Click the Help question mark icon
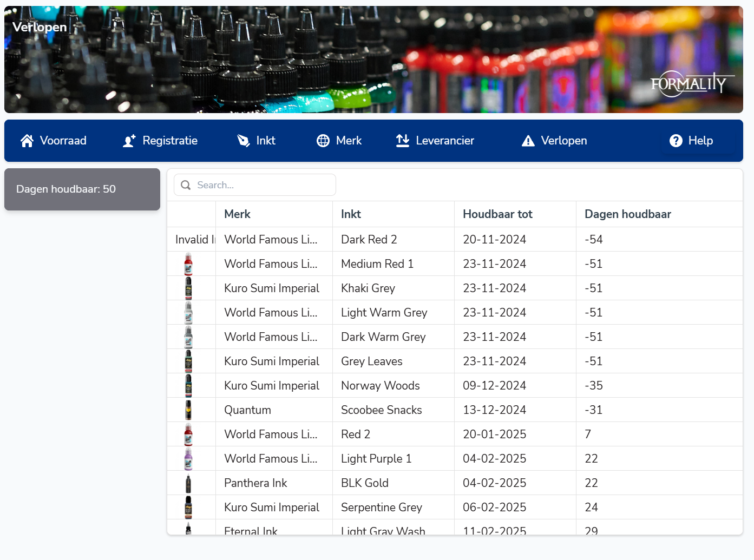Screen dimensions: 754x560 [x=676, y=141]
